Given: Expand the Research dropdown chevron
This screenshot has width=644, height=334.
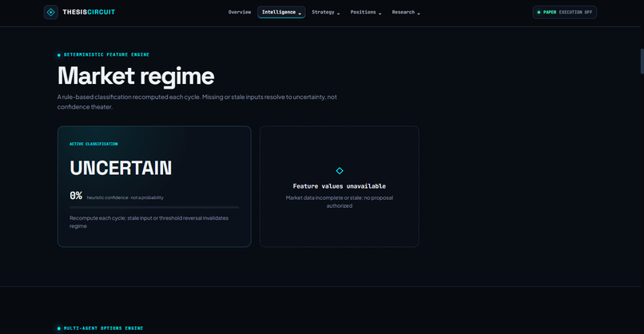Looking at the screenshot, I should pos(419,14).
